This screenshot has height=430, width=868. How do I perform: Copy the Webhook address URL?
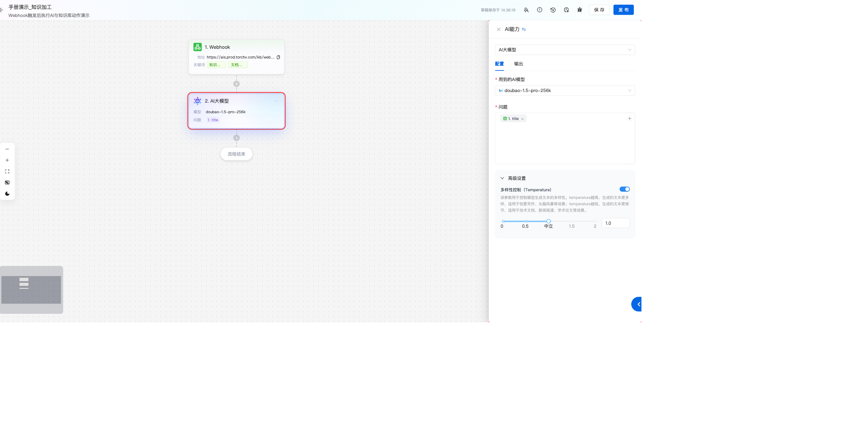(x=278, y=57)
